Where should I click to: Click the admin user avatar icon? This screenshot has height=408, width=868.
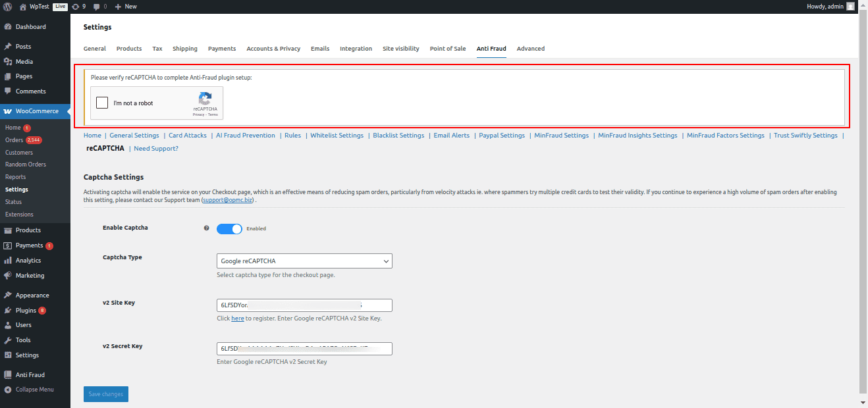click(x=850, y=6)
